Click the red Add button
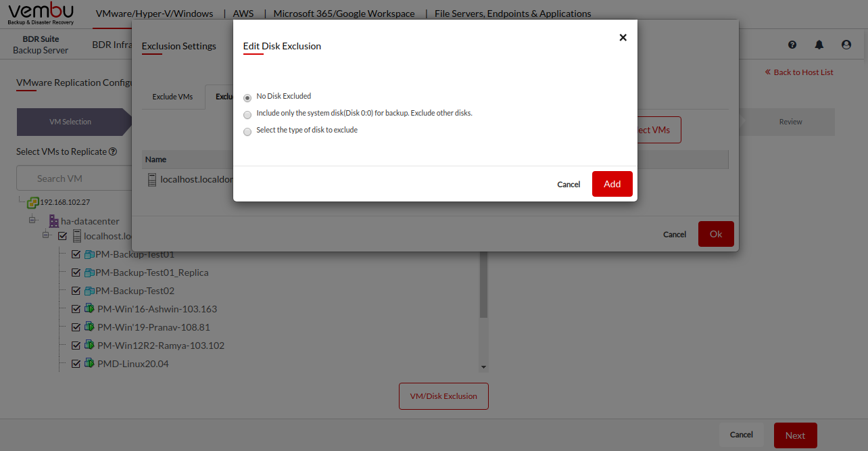The width and height of the screenshot is (868, 451). (x=612, y=184)
